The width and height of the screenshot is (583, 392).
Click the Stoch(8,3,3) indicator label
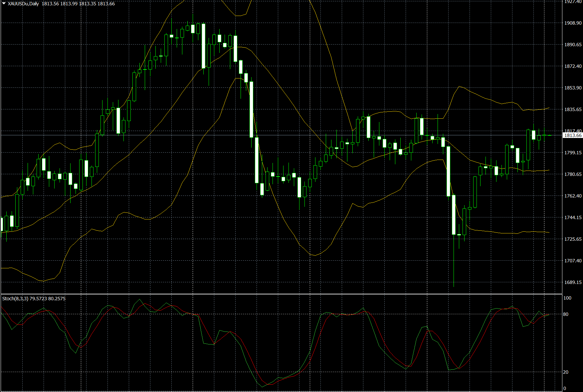pos(15,299)
